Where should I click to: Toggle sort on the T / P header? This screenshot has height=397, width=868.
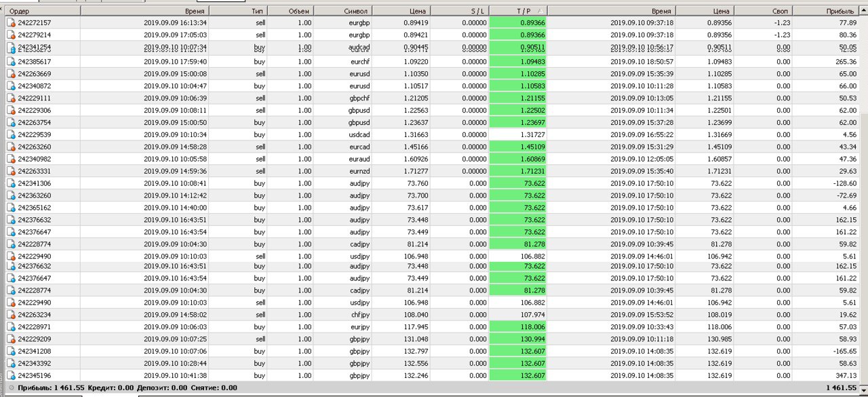point(518,11)
